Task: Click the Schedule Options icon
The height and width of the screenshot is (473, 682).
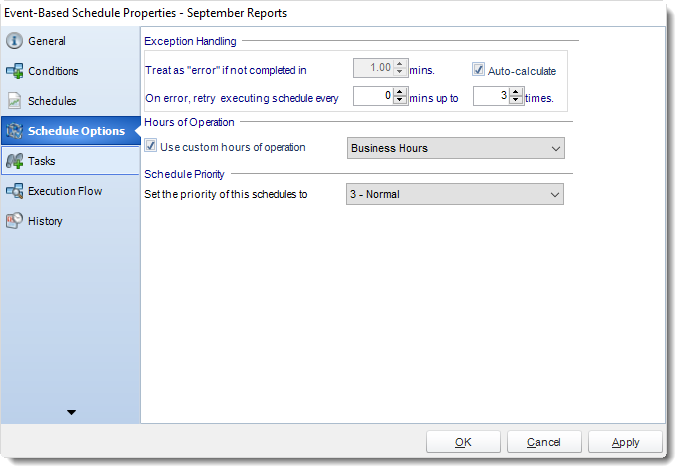Action: [14, 131]
